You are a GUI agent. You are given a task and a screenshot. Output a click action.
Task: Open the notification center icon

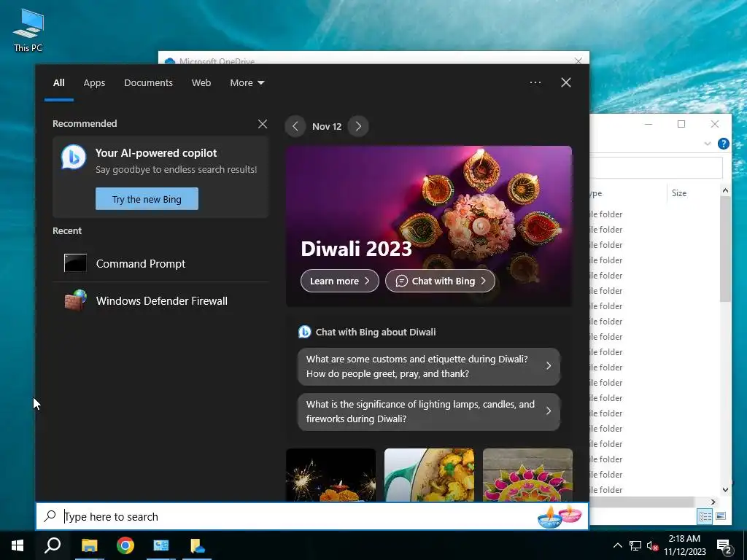coord(724,546)
